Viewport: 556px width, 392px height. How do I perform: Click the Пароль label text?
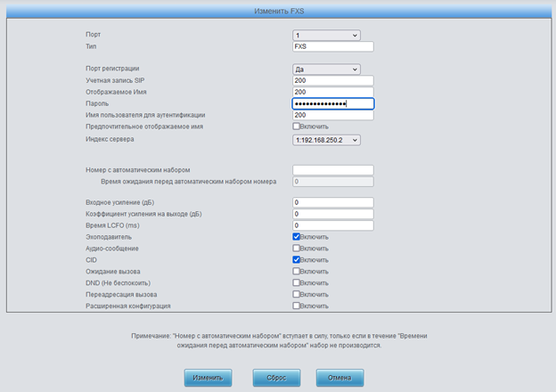pos(97,103)
